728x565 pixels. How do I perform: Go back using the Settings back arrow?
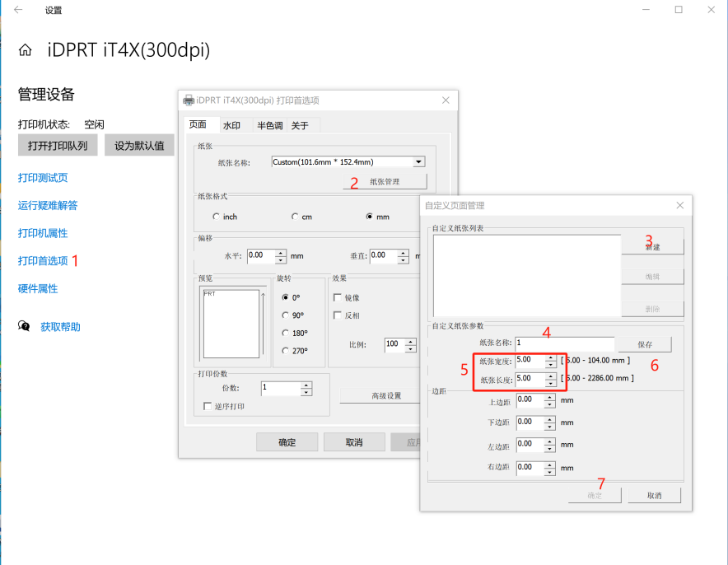coord(18,10)
